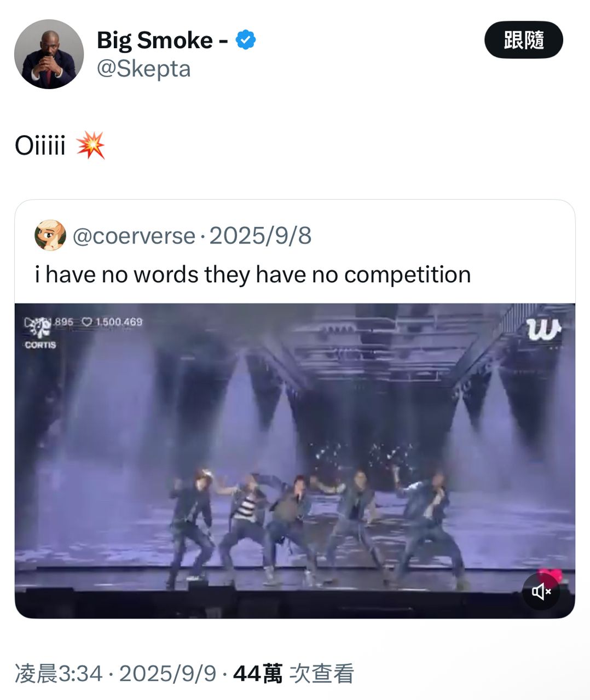Screen dimensions: 590x700
Task: Click the heart count 1,500,469 overlay
Action: click(x=112, y=322)
